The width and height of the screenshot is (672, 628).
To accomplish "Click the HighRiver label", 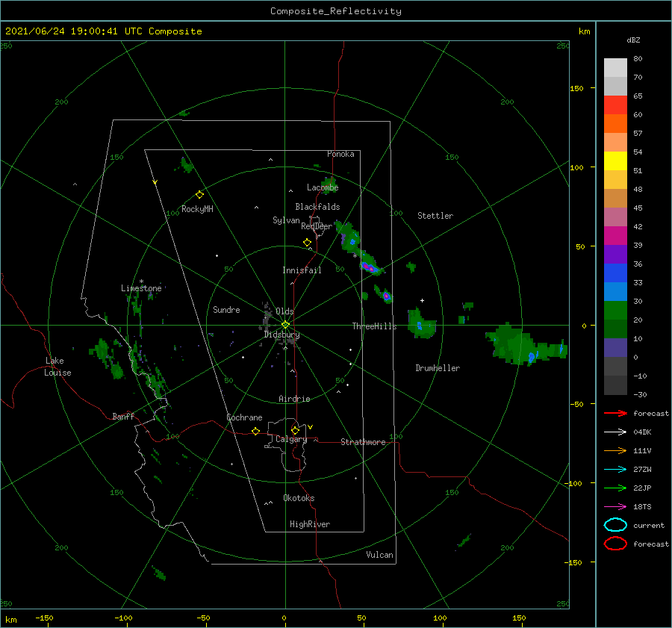I will click(309, 524).
